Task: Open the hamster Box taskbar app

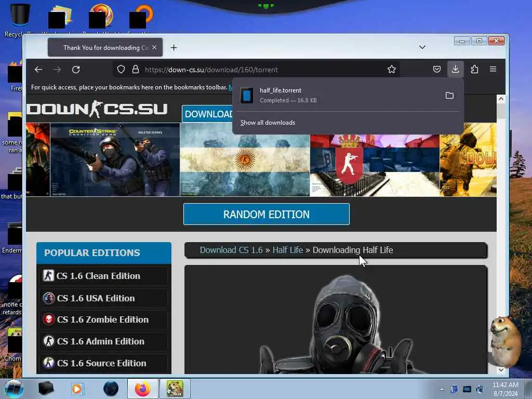Action: pyautogui.click(x=175, y=389)
